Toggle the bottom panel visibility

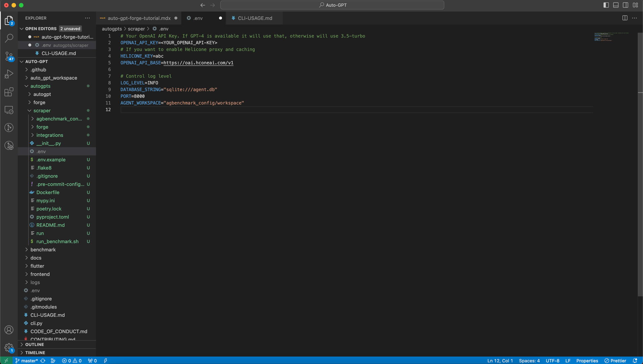click(616, 5)
